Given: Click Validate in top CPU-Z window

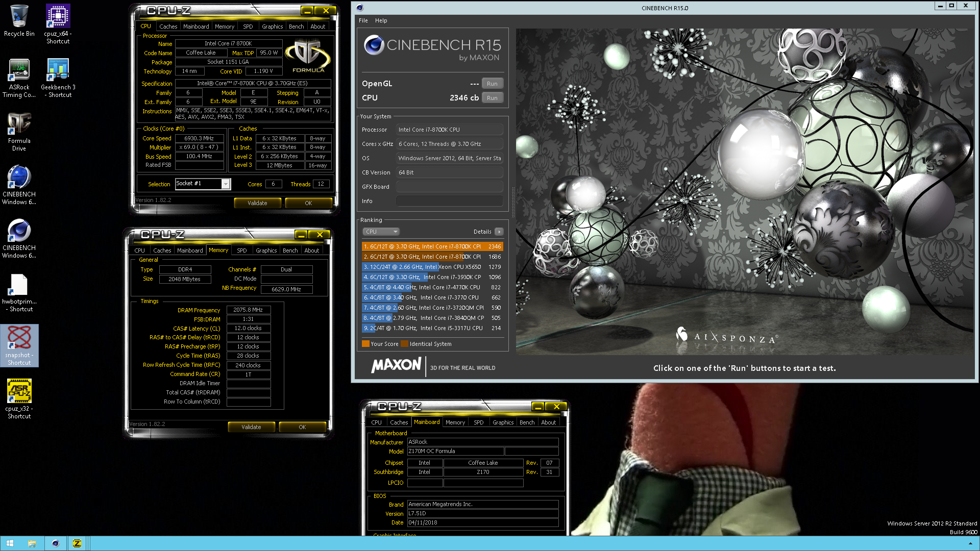Looking at the screenshot, I should click(257, 203).
